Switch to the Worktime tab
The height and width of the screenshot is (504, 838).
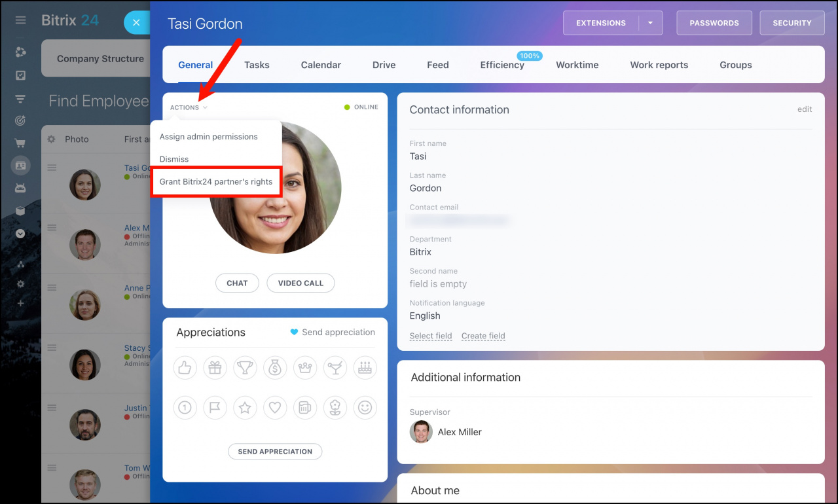[577, 65]
